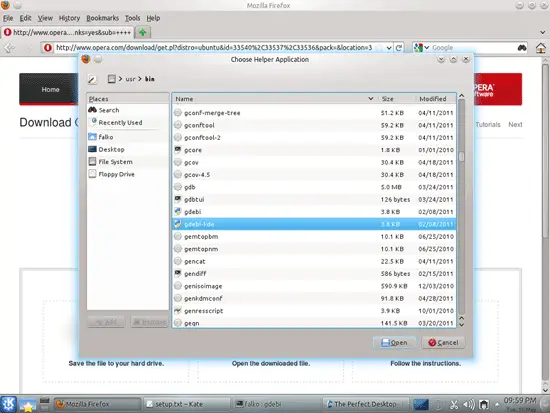Click the file list vertical scrollbar thumb
Viewport: 550px width, 413px height.
click(462, 157)
